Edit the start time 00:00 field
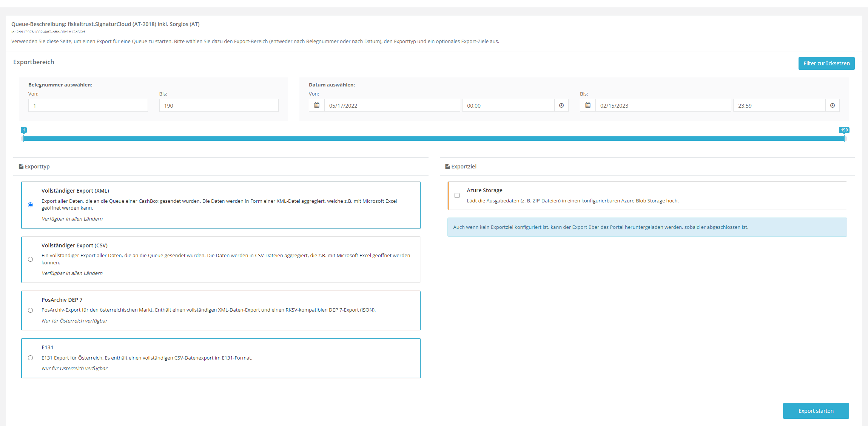The height and width of the screenshot is (426, 868). [x=508, y=105]
